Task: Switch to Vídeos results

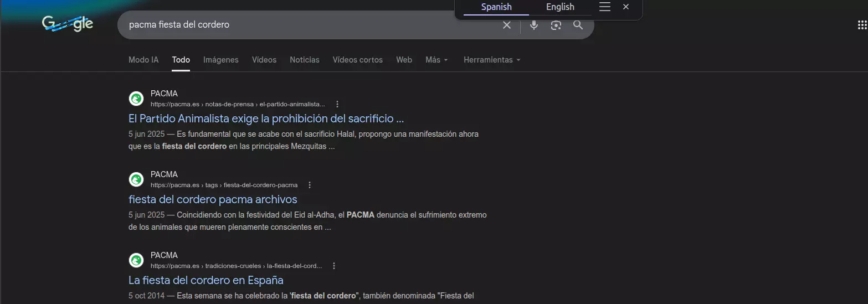Action: 264,60
